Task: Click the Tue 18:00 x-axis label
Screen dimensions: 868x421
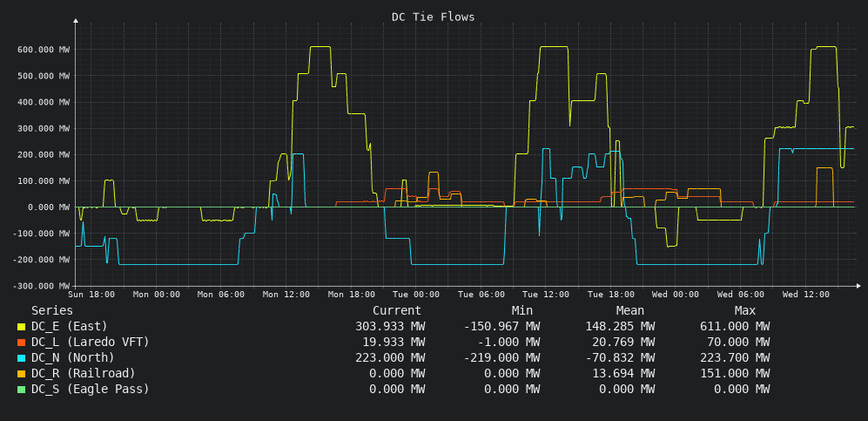Action: point(610,295)
